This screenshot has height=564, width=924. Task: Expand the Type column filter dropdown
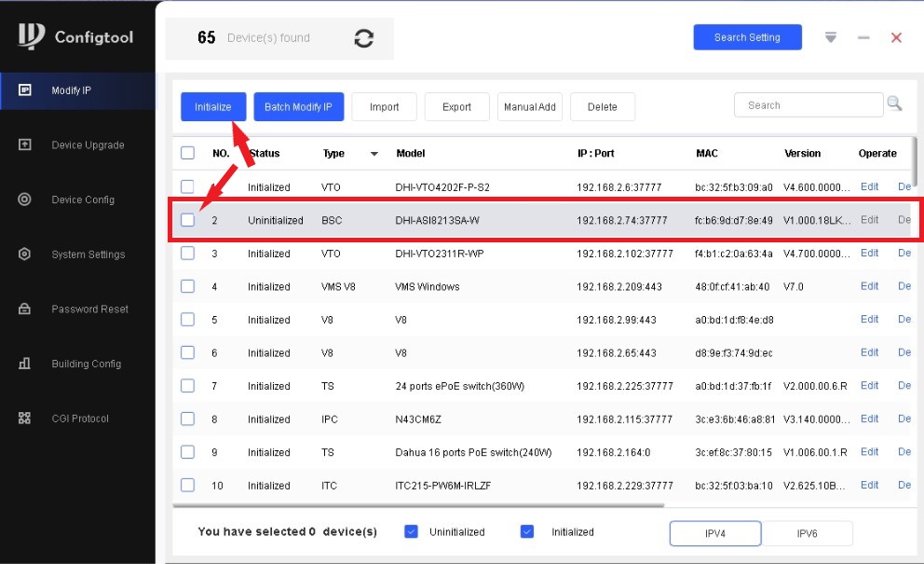(374, 154)
